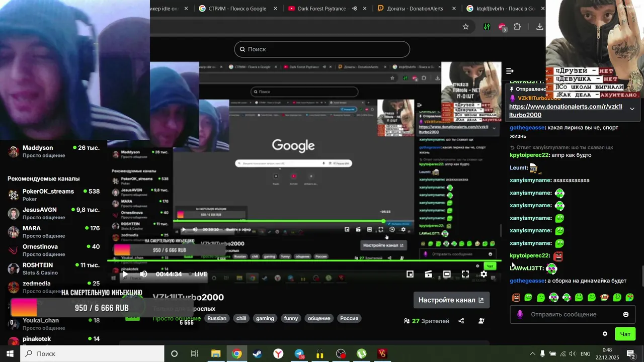Viewport: 644px width, 362px height.
Task: Open Maddyson channel in sidebar
Action: 53,151
